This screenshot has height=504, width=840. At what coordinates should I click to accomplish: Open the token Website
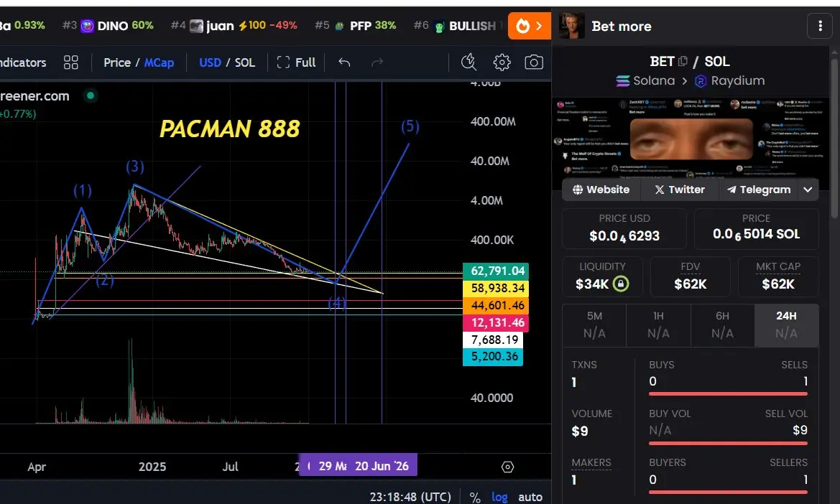pos(601,190)
